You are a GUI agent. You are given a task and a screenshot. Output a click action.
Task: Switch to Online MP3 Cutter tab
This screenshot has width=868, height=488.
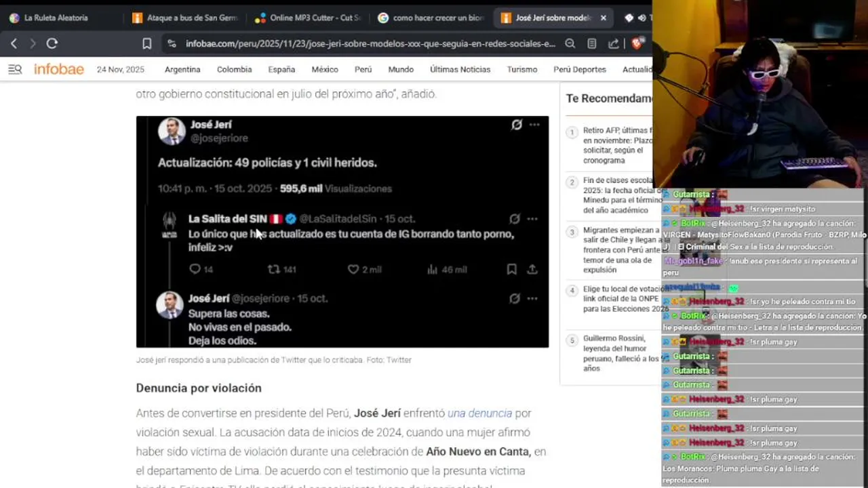point(308,18)
